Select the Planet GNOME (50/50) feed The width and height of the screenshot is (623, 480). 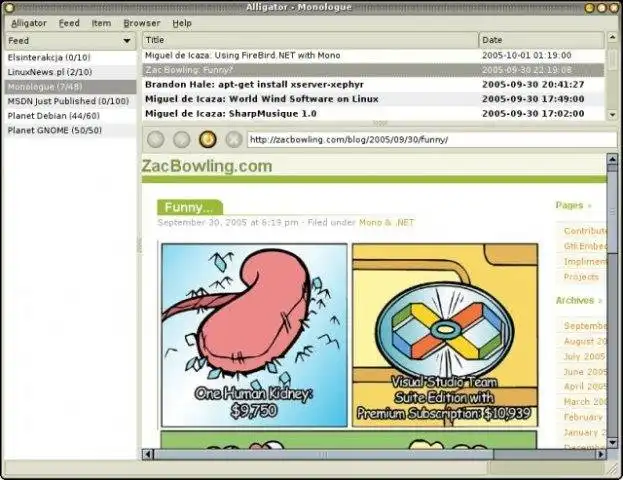tap(71, 130)
